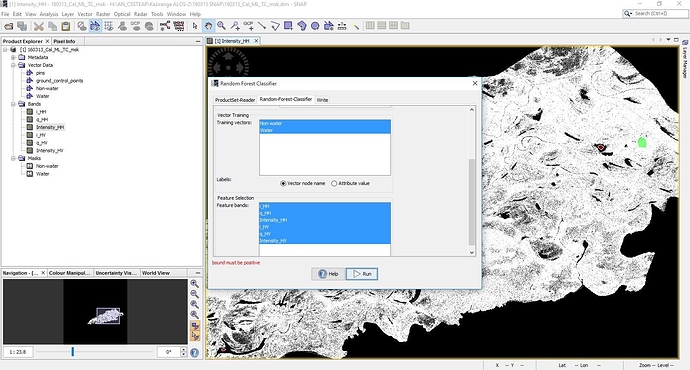Toggle synchronise views button in Navigation panel
Screen dimensions: 690x370
tap(195, 326)
